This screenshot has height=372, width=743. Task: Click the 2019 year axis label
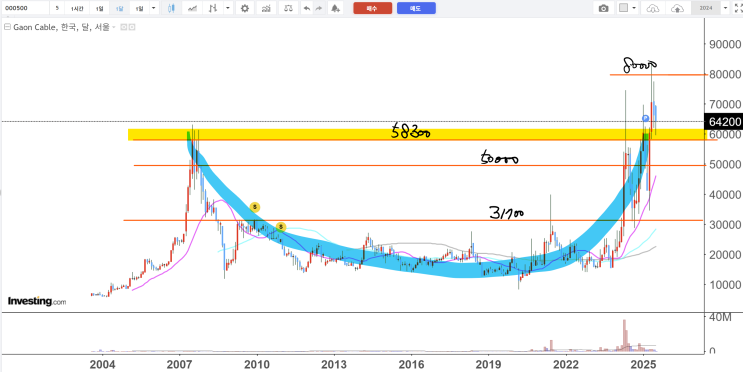[489, 365]
